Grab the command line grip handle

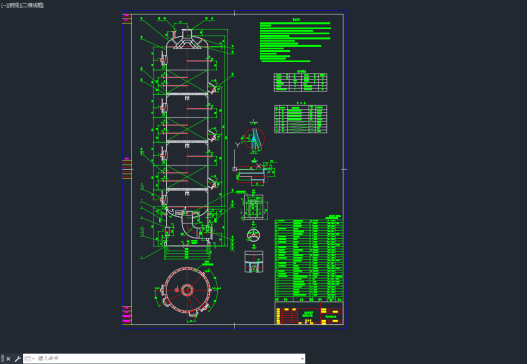click(3, 359)
